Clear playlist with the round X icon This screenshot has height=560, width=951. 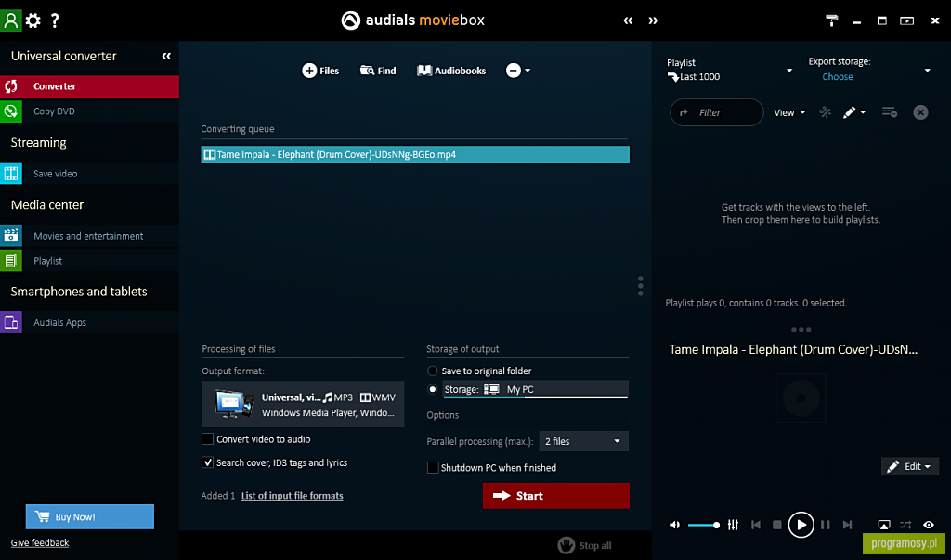(920, 112)
